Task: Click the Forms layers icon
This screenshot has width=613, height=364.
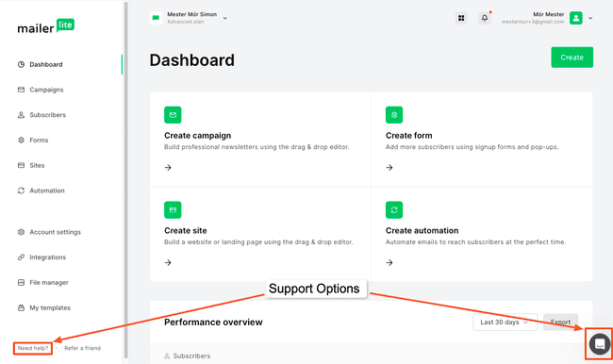Action: pos(21,140)
